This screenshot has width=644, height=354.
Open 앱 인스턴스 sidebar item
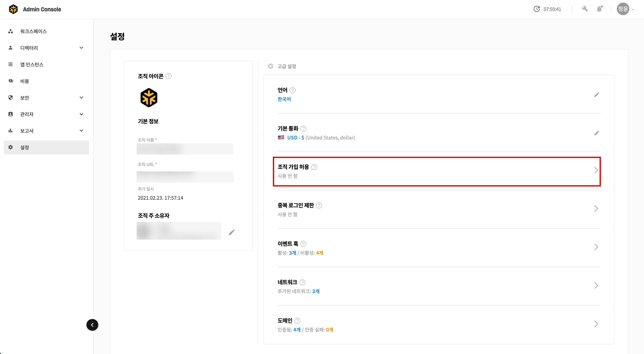[32, 65]
